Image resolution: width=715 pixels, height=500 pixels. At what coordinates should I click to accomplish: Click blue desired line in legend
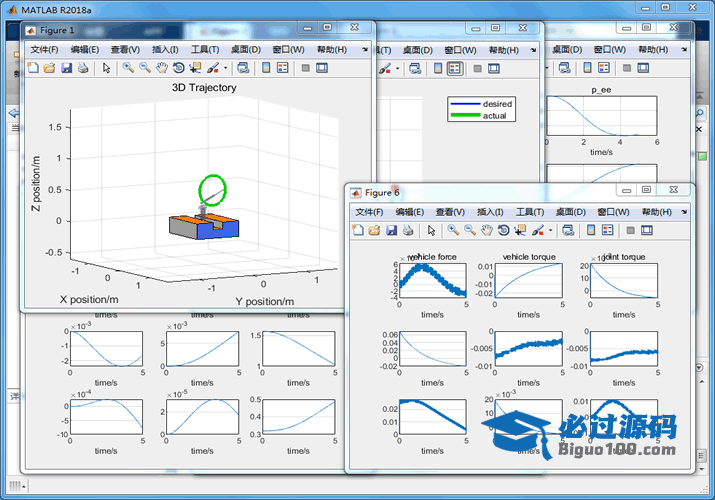[466, 104]
